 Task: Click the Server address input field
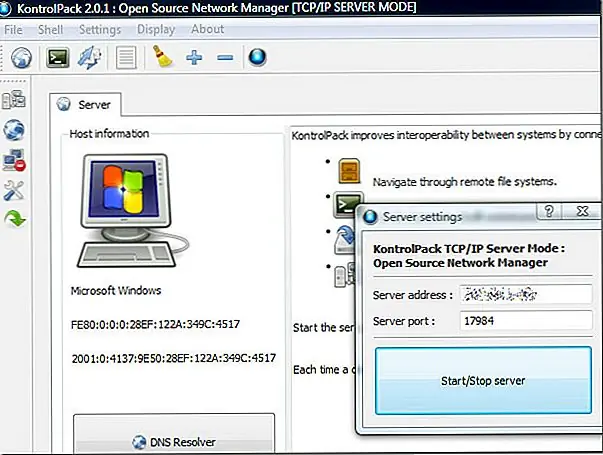coord(525,295)
